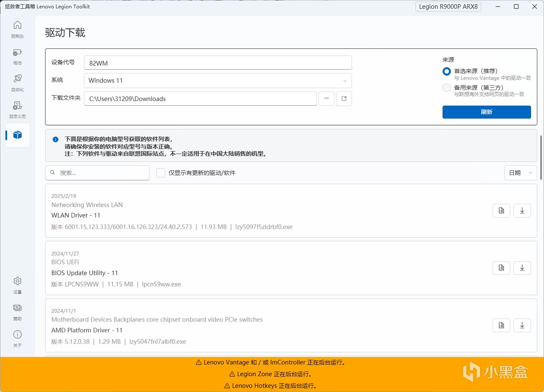Maximize the Lenovo Legion Toolkit window
This screenshot has width=544, height=392.
click(x=516, y=7)
